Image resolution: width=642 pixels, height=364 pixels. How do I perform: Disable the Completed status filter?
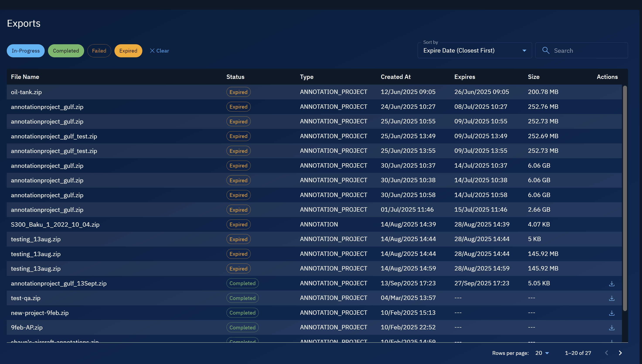pos(66,51)
